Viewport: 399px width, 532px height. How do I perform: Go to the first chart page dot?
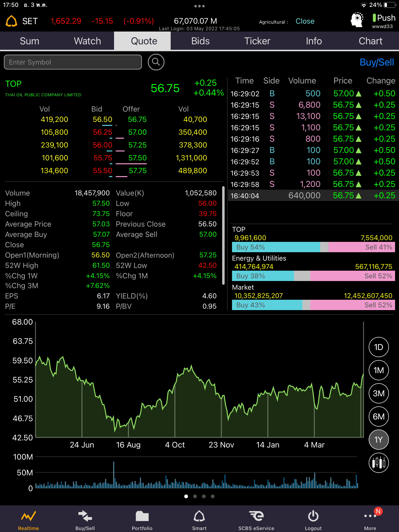pyautogui.click(x=186, y=496)
